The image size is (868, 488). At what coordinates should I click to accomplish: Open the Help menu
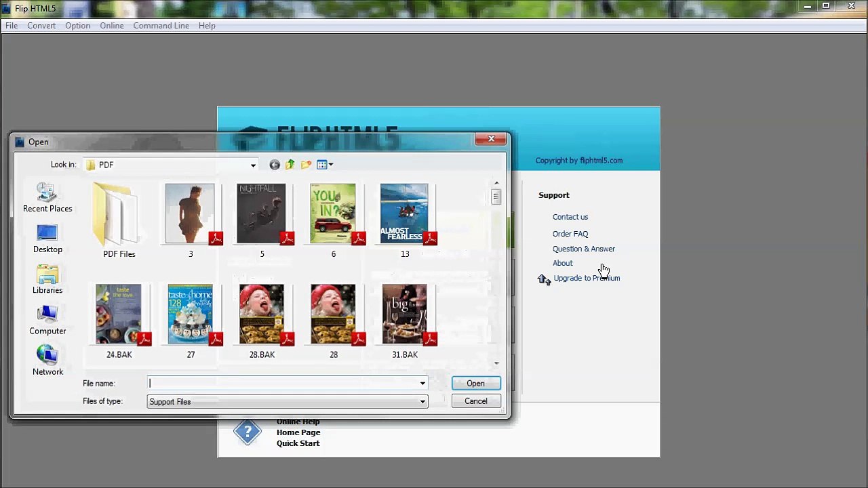pos(207,26)
